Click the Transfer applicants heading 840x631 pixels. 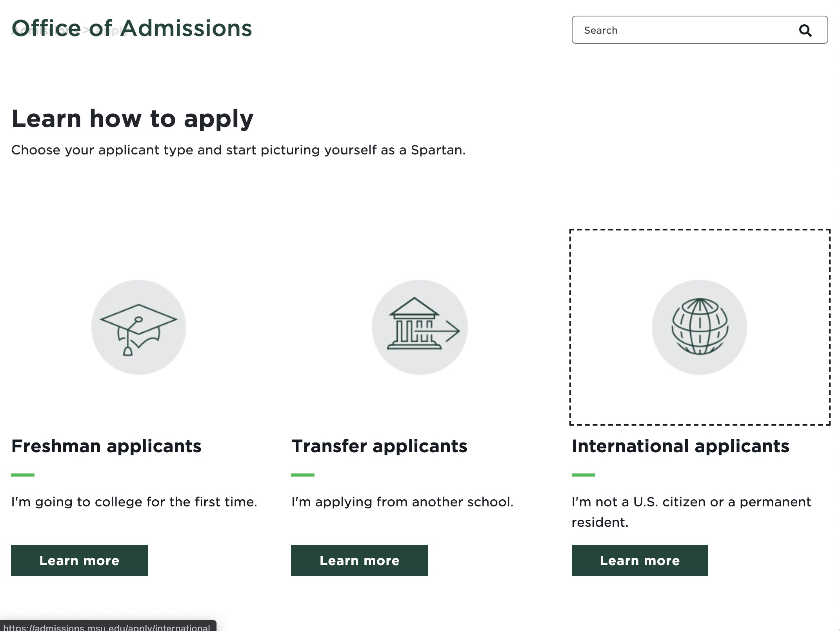[379, 446]
